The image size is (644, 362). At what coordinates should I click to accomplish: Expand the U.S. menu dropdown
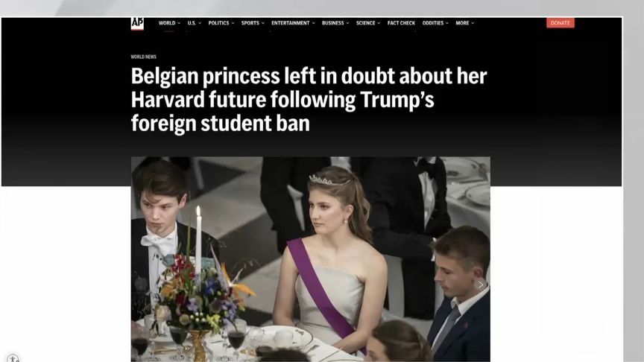tap(195, 23)
